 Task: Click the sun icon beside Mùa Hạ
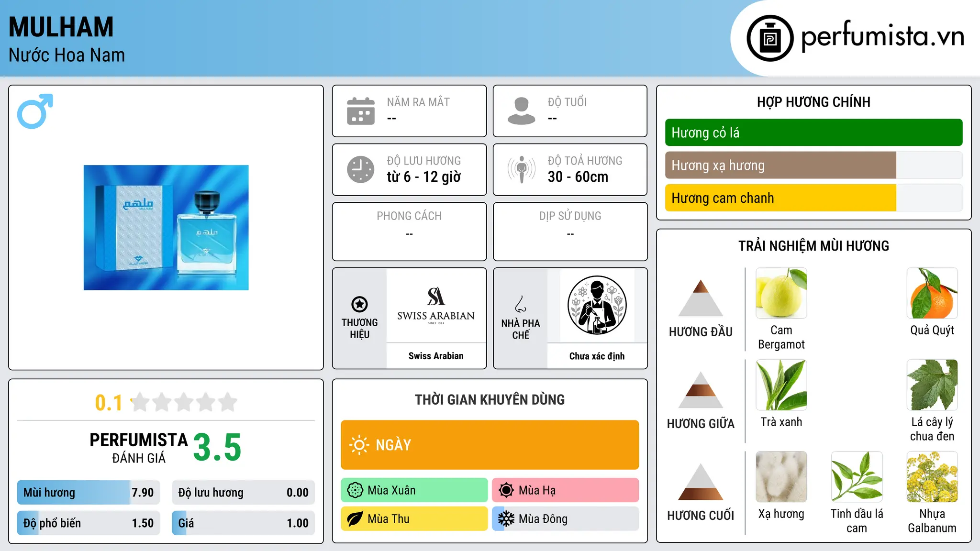coord(506,490)
